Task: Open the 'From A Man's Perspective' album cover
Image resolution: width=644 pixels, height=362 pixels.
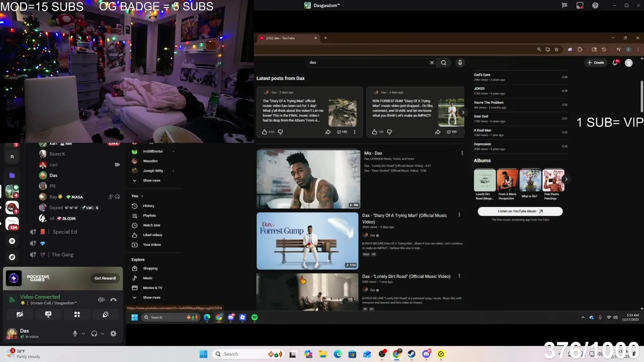Action: coord(507,180)
